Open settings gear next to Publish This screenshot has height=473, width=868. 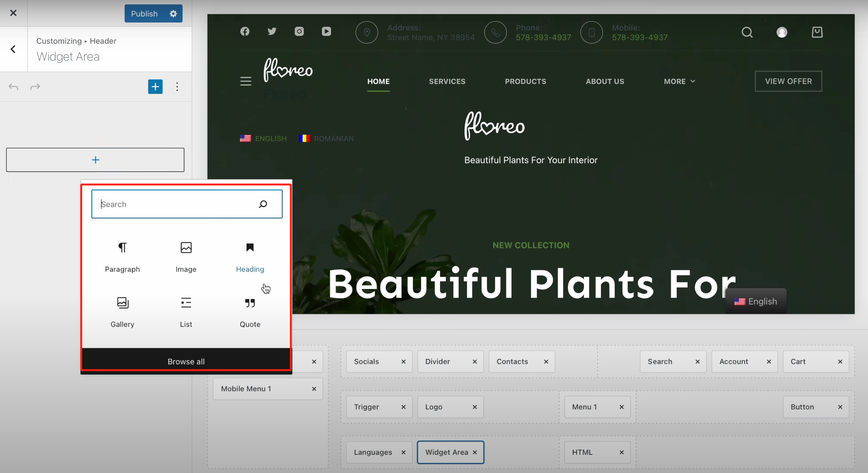click(173, 13)
